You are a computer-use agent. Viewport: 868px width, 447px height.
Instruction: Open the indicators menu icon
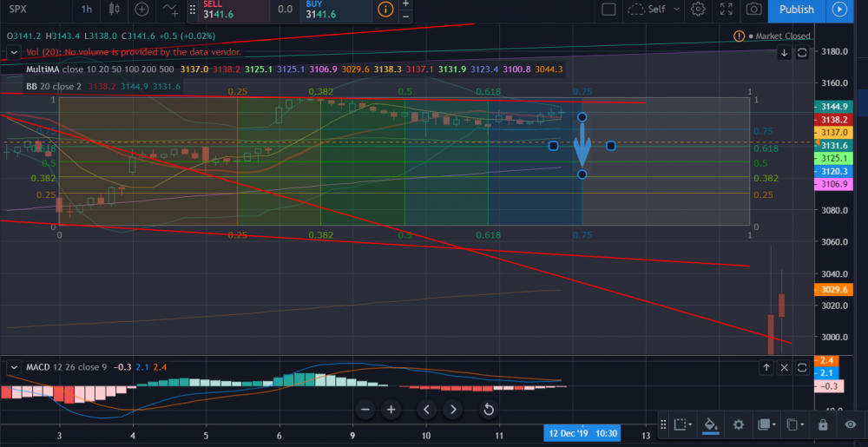(173, 10)
